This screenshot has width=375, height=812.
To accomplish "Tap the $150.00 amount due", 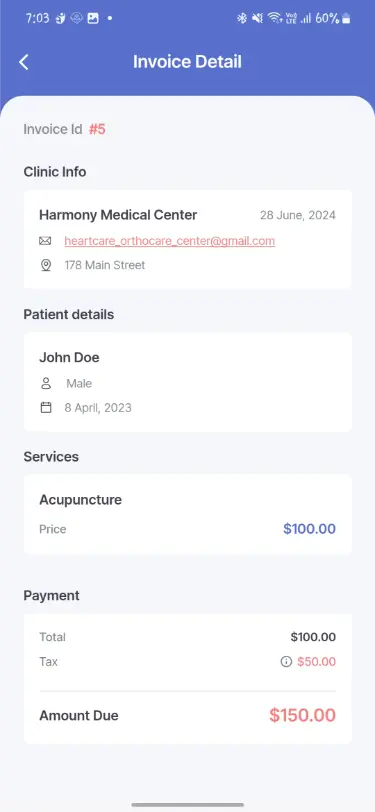I will click(x=302, y=715).
